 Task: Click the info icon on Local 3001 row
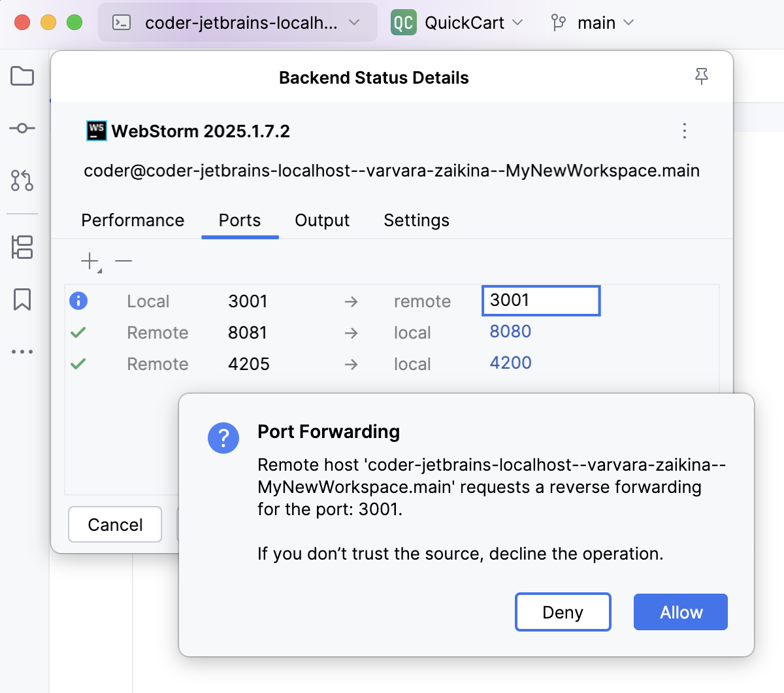pyautogui.click(x=78, y=301)
